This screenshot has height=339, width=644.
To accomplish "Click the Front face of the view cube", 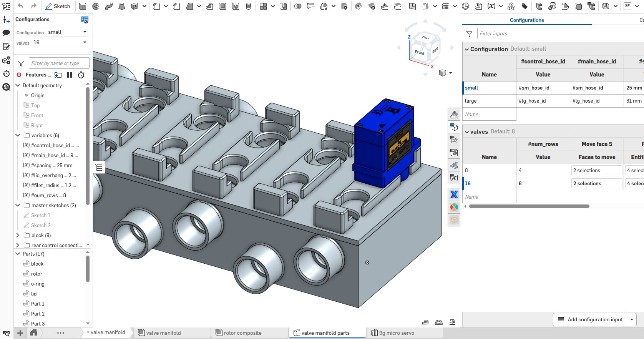I will pos(420,52).
